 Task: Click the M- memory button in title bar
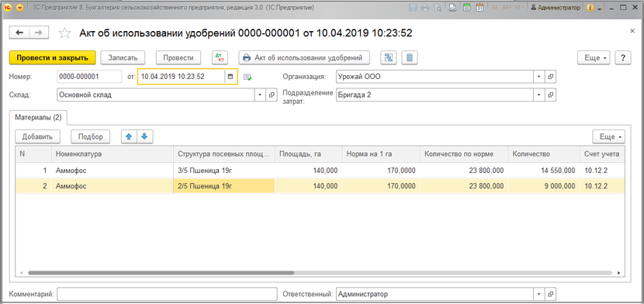tap(519, 8)
